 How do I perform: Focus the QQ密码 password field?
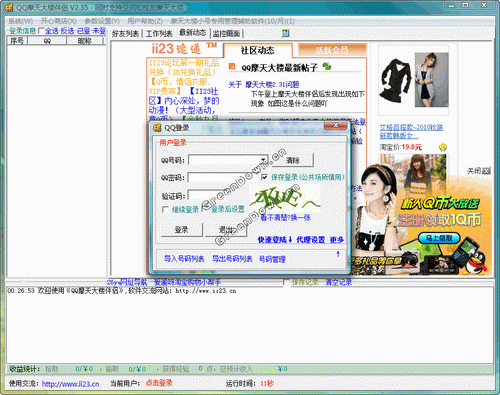click(x=223, y=177)
